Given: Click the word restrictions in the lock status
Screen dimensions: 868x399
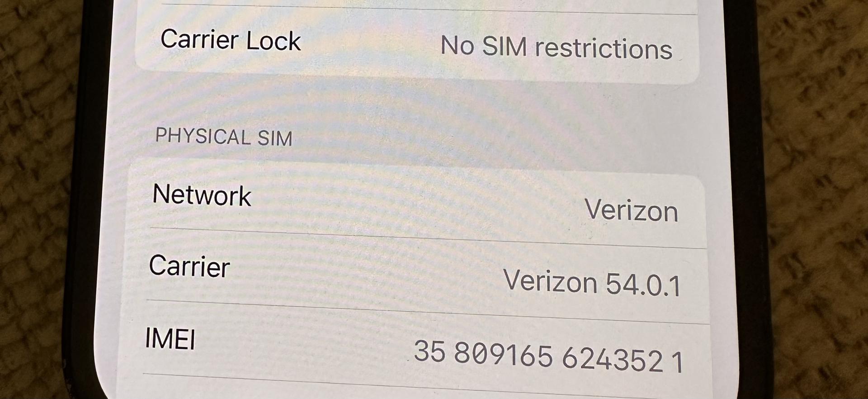Looking at the screenshot, I should coord(604,48).
